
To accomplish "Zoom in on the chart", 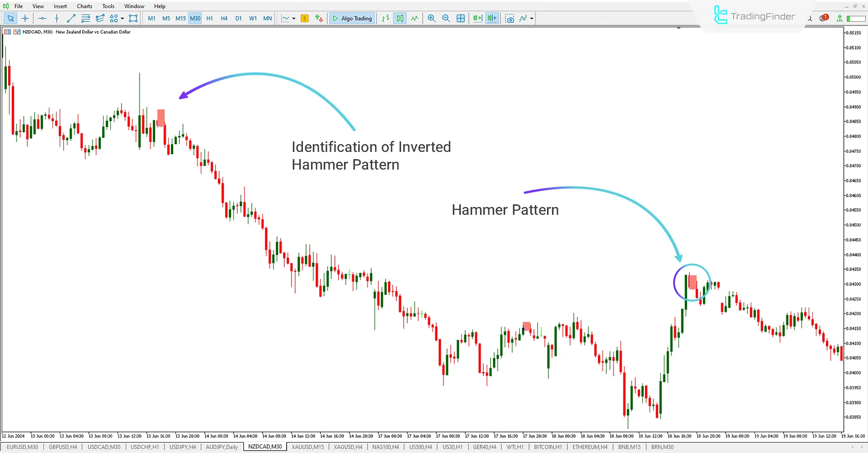I will 431,19.
